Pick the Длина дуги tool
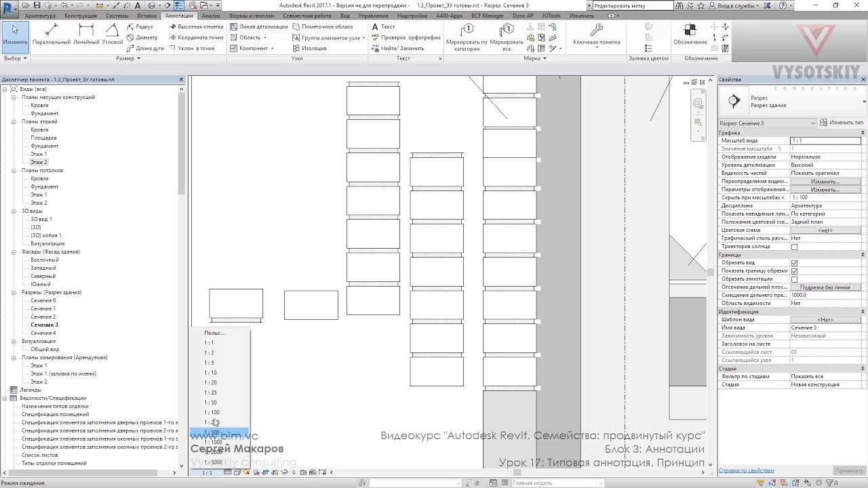The height and width of the screenshot is (488, 868). pyautogui.click(x=146, y=48)
